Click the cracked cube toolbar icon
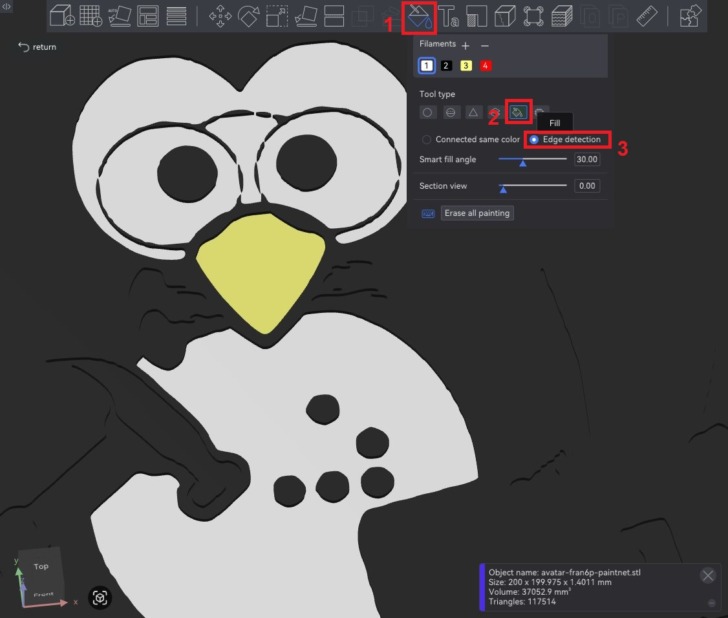This screenshot has height=618, width=728. (505, 16)
